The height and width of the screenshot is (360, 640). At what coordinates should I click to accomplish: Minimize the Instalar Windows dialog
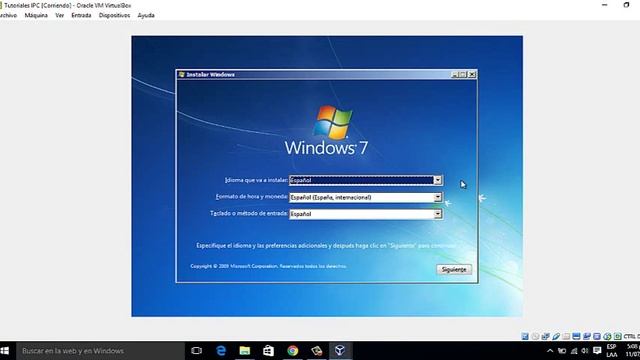click(455, 74)
